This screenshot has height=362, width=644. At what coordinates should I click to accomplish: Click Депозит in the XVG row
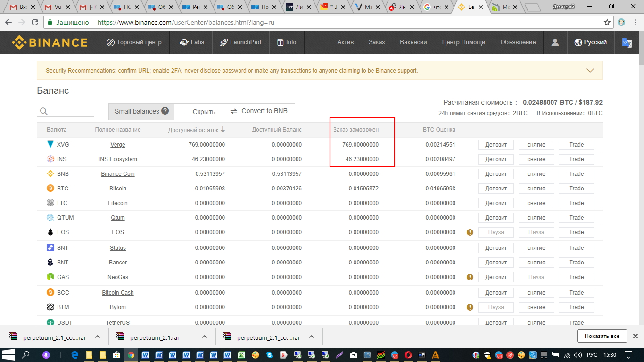[x=496, y=145]
